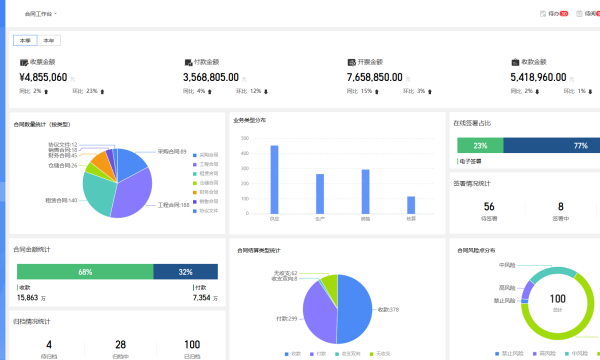Select the 本季 period tab
This screenshot has height=360, width=600.
tap(25, 40)
